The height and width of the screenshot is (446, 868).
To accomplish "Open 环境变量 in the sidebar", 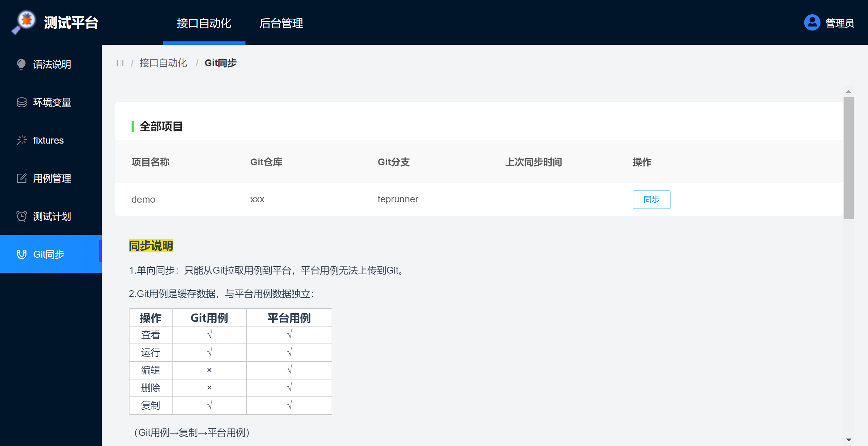I will 51,102.
